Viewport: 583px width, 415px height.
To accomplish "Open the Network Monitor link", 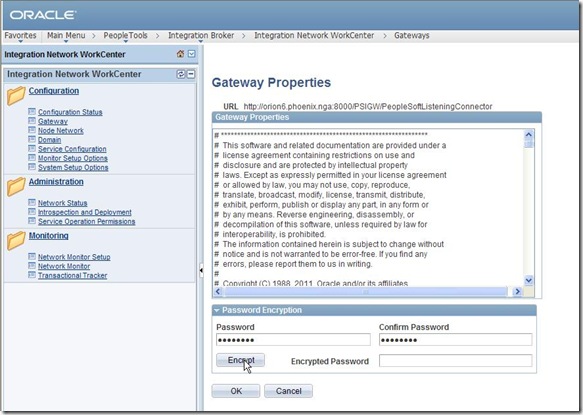I will [x=64, y=266].
